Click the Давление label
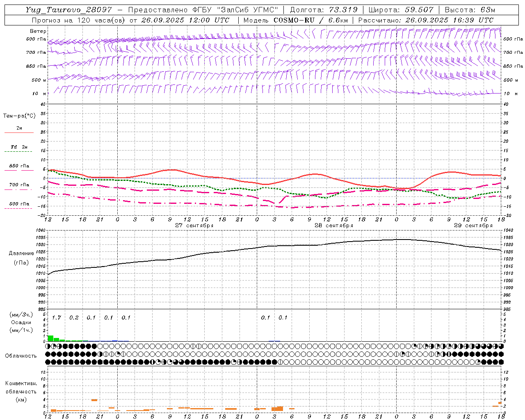 pos(21,253)
